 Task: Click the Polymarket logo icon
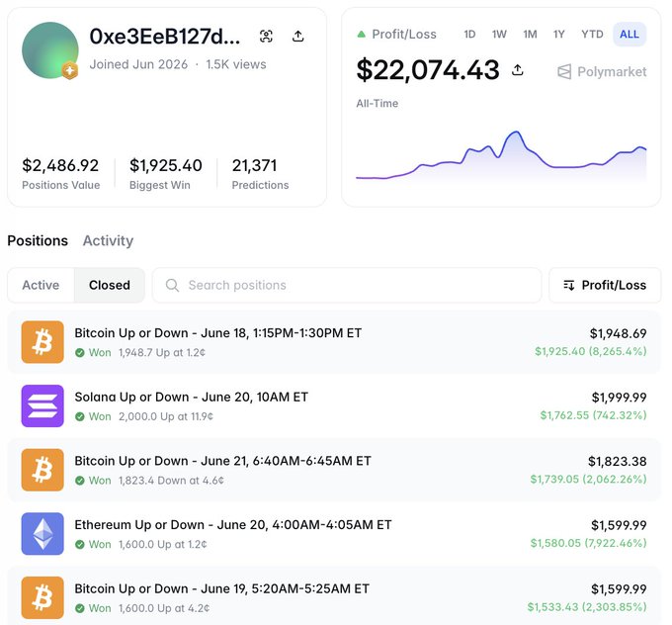(x=564, y=71)
